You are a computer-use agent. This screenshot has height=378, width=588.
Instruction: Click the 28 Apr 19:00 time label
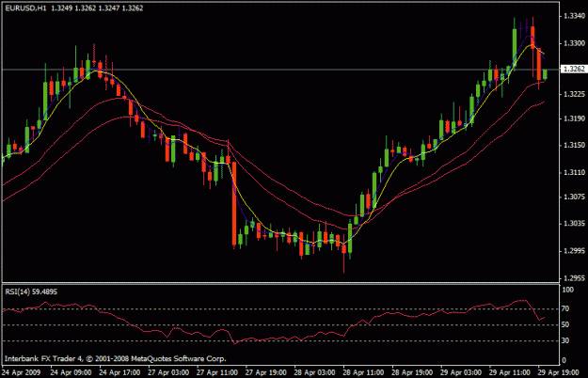(412, 372)
